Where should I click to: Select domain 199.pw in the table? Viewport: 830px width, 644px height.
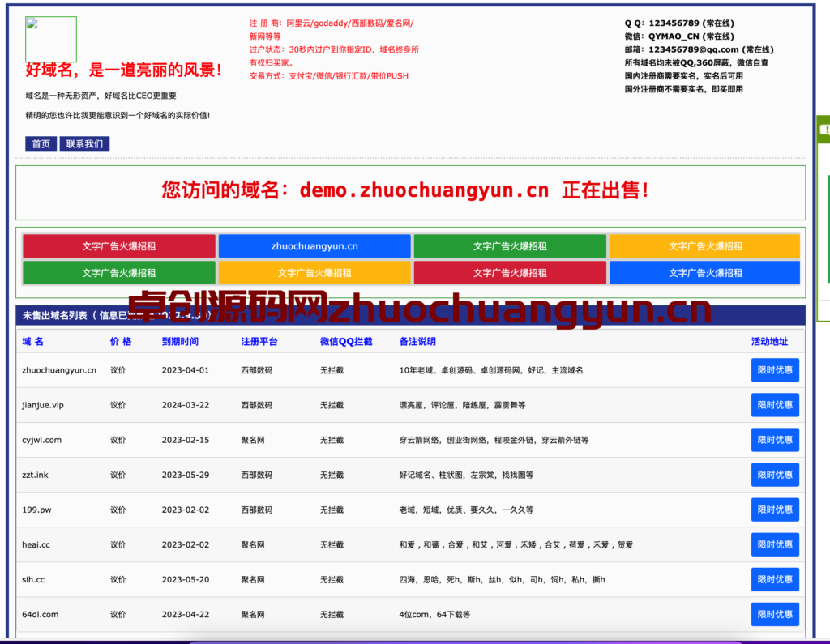[36, 510]
